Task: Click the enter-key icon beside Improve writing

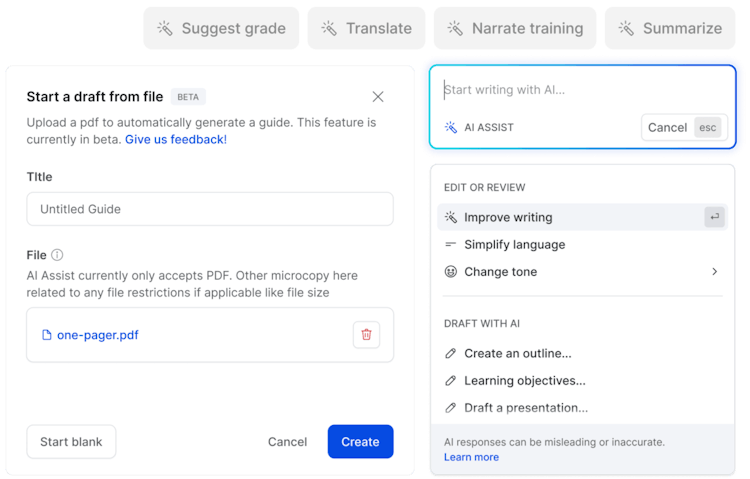Action: (x=715, y=217)
